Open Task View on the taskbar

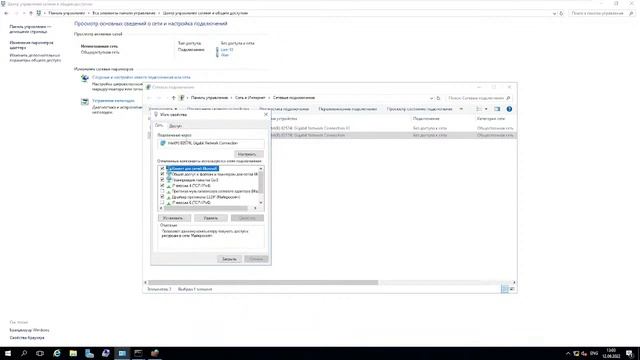coord(40,353)
